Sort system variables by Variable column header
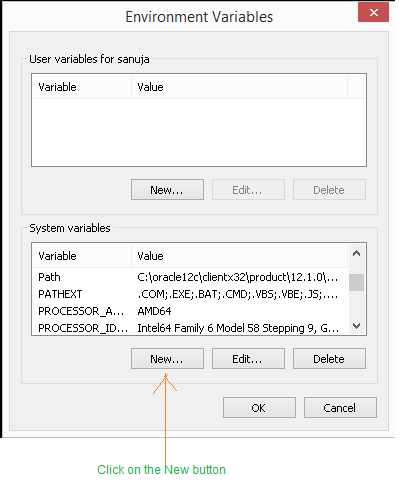Screen dimensions: 400x490 click(82, 256)
